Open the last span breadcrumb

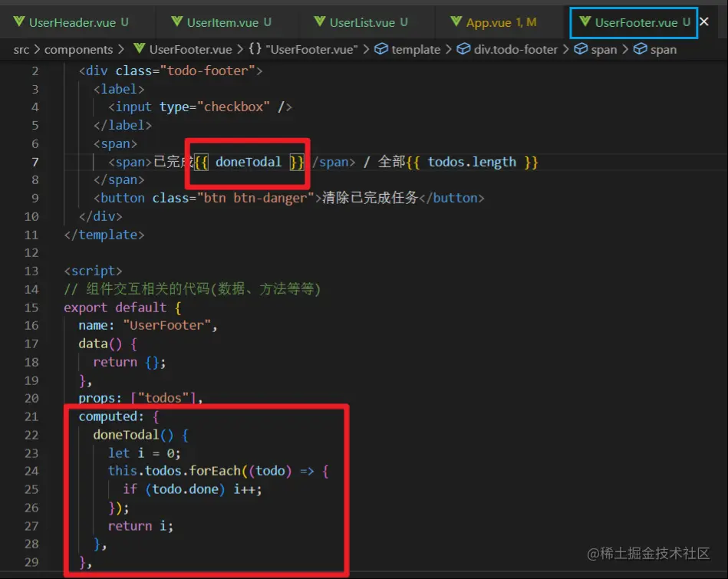[x=663, y=50]
